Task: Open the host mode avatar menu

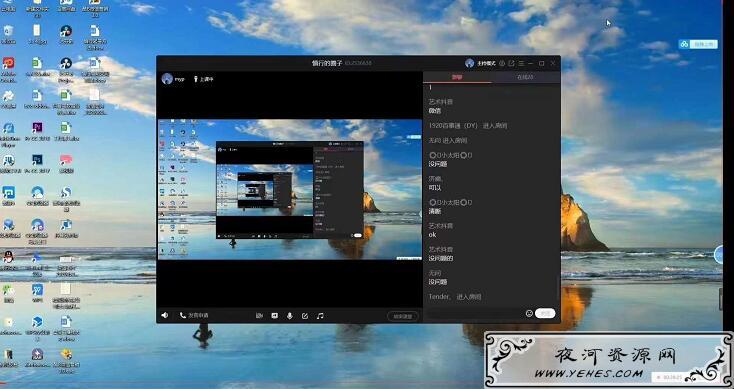Action: (470, 63)
